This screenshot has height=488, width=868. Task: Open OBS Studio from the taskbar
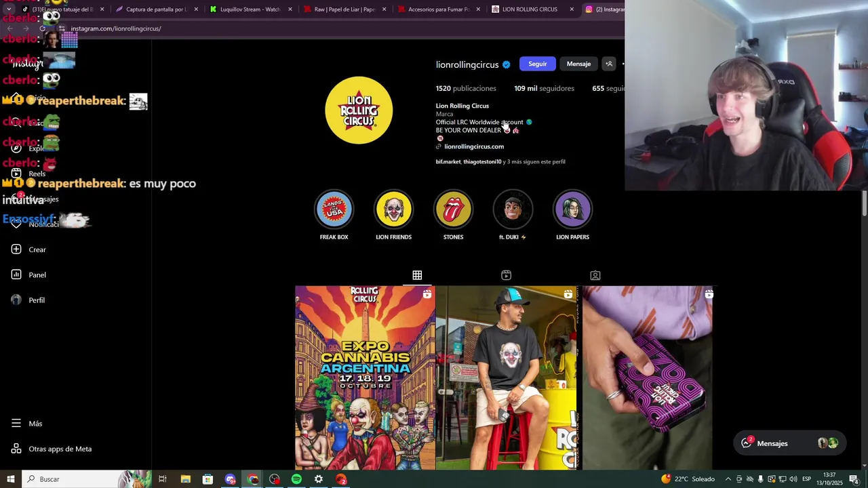tap(275, 479)
